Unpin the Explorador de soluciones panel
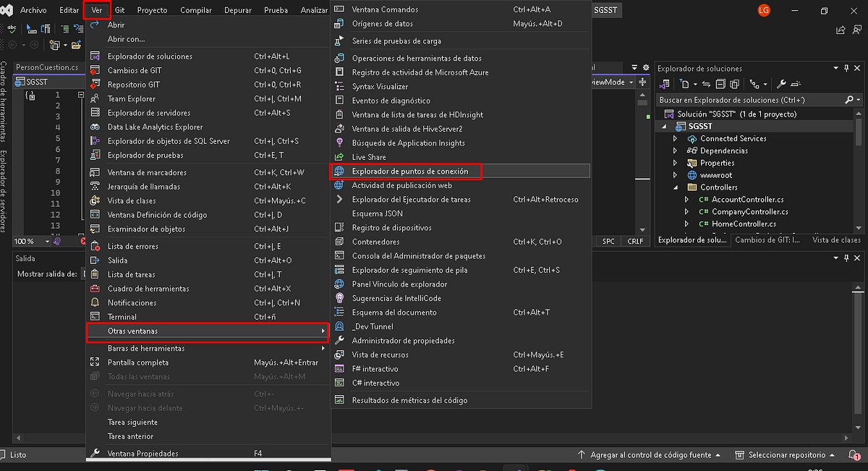The width and height of the screenshot is (868, 471). 846,68
